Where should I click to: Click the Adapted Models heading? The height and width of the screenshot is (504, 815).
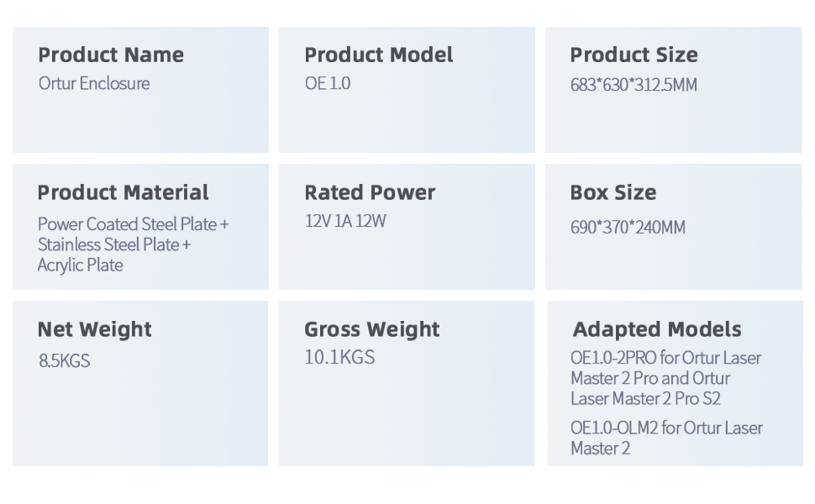pyautogui.click(x=657, y=329)
